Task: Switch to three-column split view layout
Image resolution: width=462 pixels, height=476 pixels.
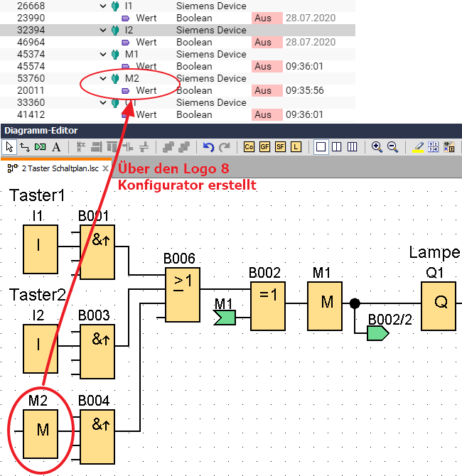Action: point(352,147)
